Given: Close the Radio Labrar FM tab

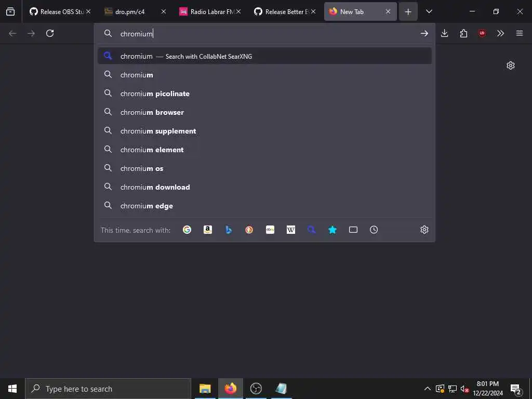Looking at the screenshot, I should pos(238,11).
